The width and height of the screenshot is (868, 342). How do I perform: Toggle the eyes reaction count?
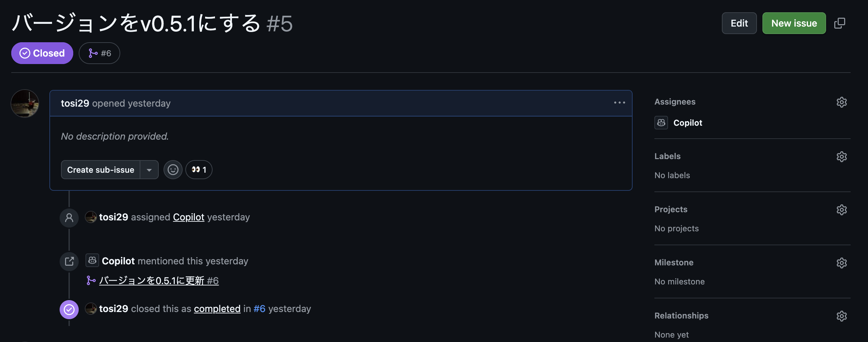199,170
